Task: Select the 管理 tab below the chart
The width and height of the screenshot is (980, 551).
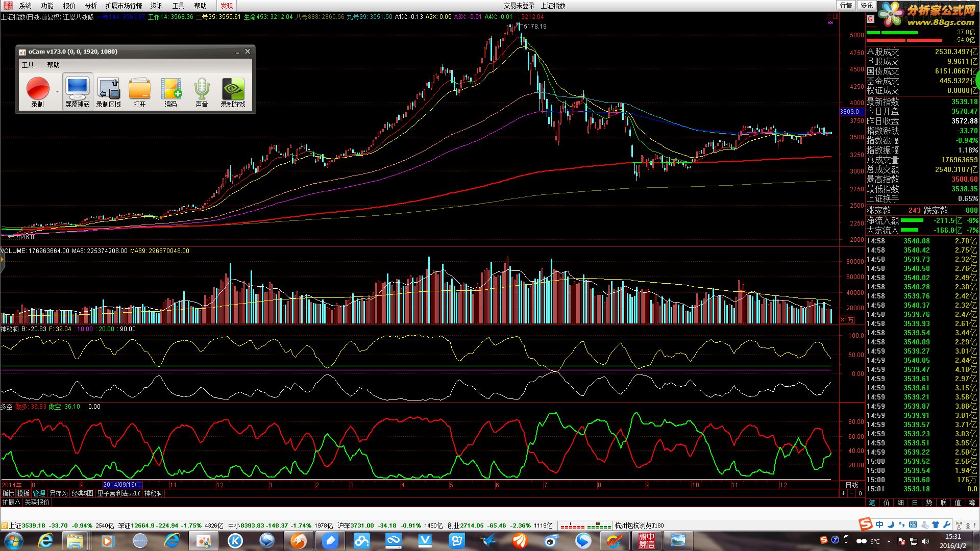Action: [39, 493]
